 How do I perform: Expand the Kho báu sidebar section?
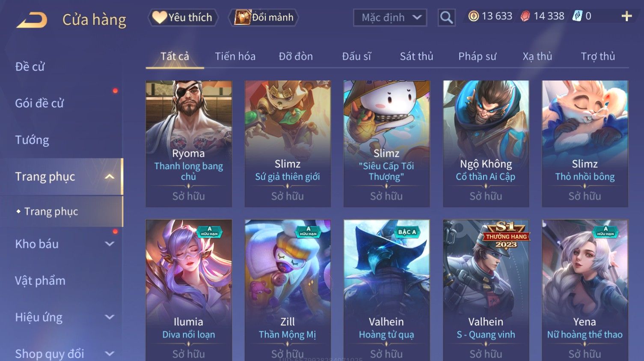click(110, 244)
